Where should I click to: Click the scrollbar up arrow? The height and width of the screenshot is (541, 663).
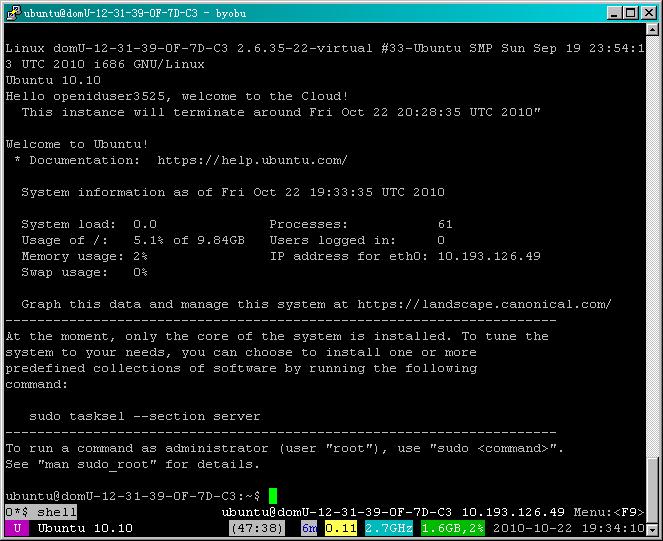click(x=652, y=30)
